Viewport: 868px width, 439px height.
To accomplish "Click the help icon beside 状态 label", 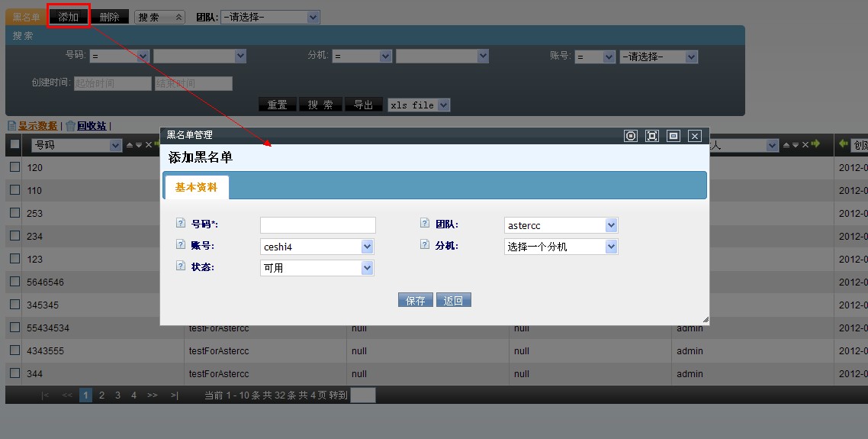I will tap(181, 266).
